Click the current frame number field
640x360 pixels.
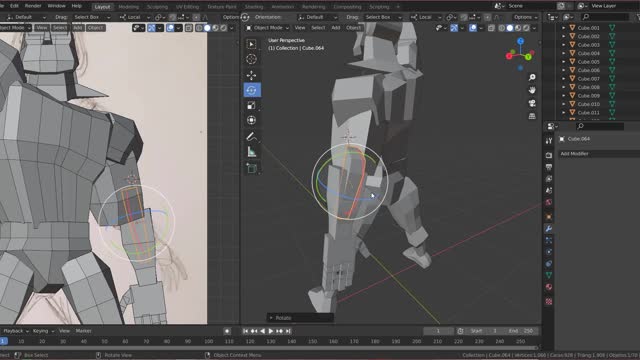click(x=438, y=331)
